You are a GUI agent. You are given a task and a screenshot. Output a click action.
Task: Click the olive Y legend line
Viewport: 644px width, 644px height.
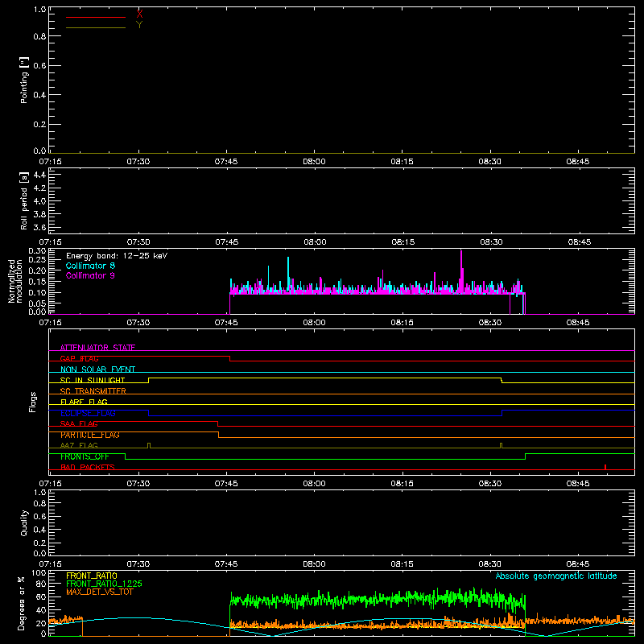[96, 27]
